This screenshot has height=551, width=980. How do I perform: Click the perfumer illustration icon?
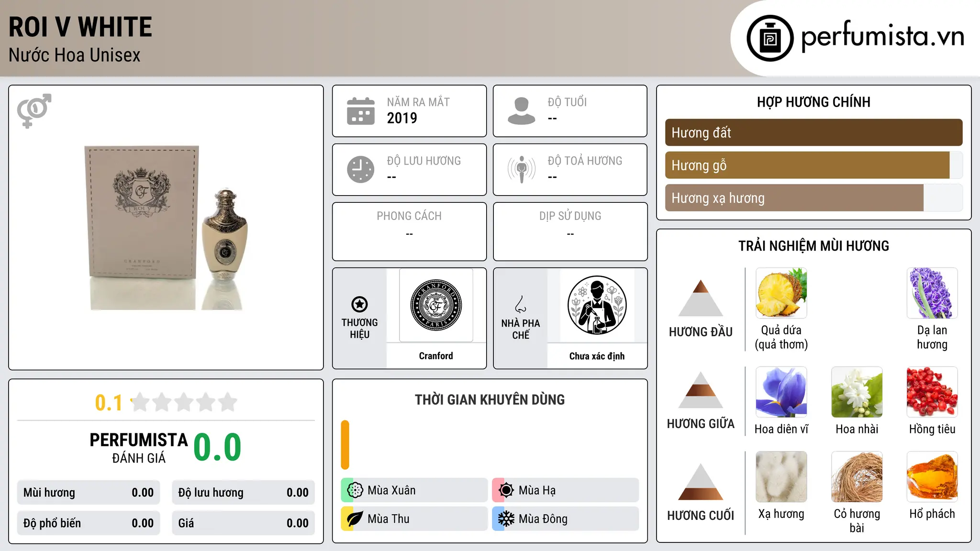click(x=597, y=305)
